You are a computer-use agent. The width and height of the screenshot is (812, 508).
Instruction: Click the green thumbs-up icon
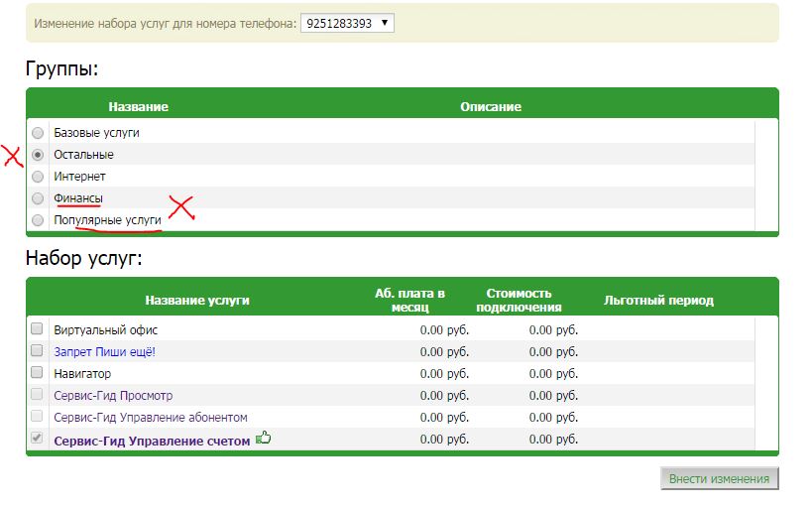point(264,438)
